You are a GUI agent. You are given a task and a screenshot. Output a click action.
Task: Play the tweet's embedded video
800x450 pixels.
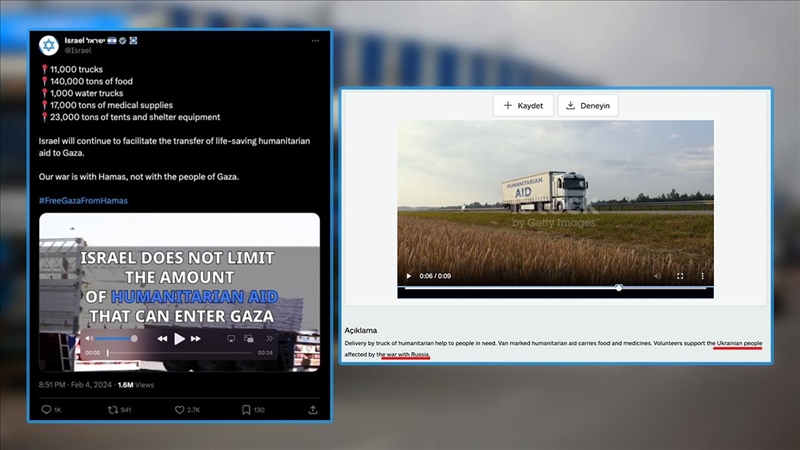coord(179,339)
